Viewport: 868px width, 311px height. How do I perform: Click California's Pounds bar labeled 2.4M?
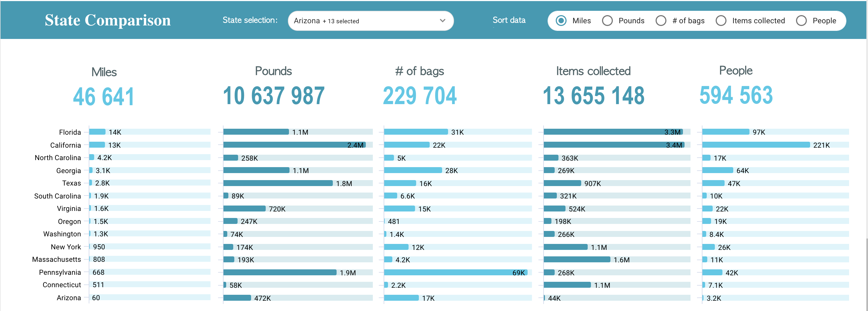coord(294,145)
